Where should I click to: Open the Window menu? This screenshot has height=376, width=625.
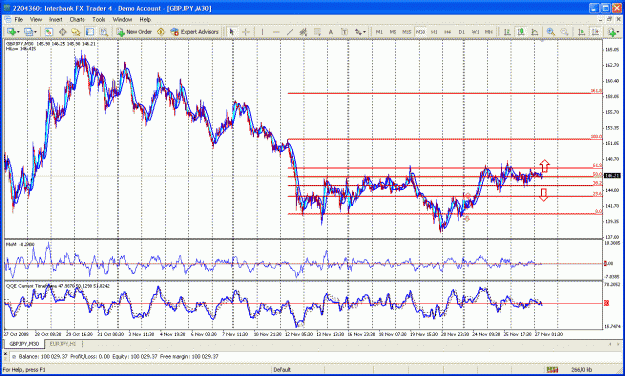[122, 19]
